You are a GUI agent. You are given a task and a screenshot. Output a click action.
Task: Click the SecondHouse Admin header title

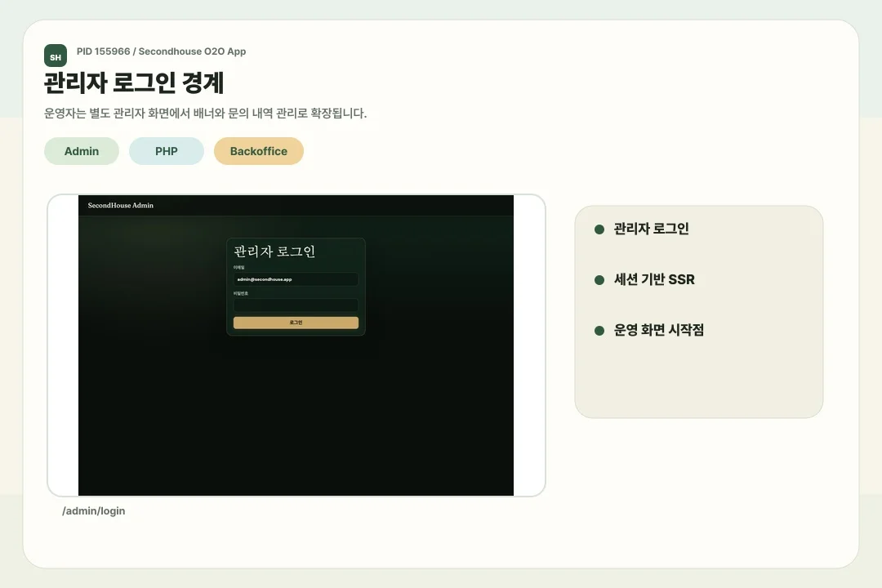[120, 205]
